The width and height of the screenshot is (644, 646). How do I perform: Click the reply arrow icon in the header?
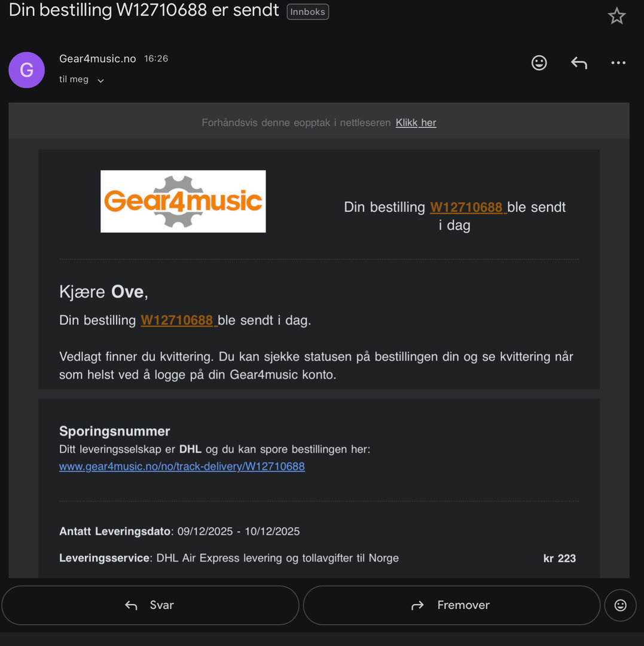pyautogui.click(x=579, y=63)
